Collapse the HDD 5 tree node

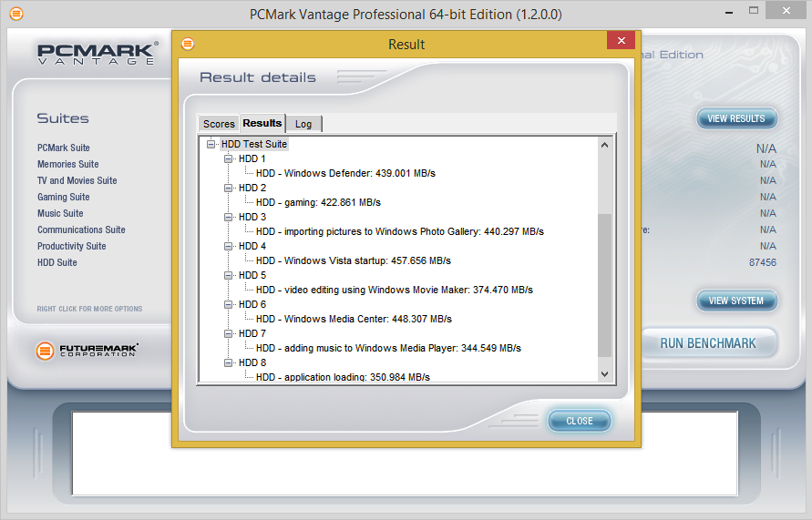pos(229,275)
